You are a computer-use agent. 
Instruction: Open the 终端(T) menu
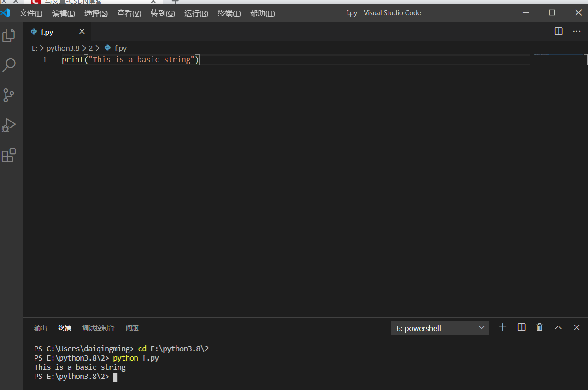229,13
